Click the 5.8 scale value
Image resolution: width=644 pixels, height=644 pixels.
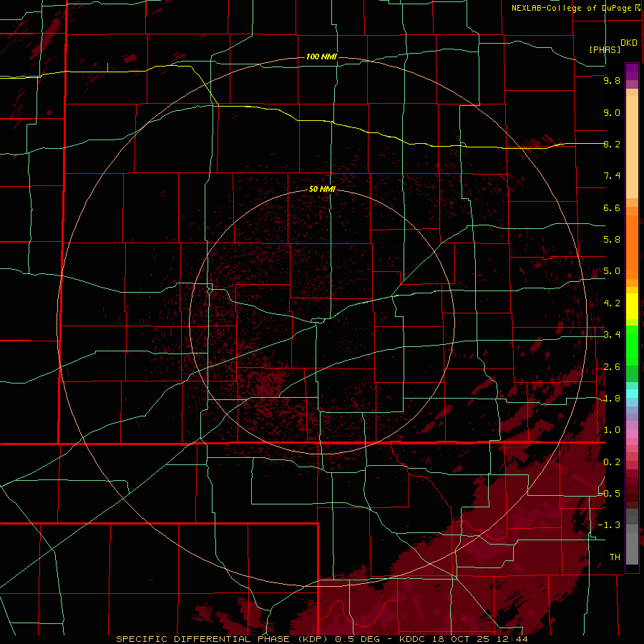tap(612, 240)
